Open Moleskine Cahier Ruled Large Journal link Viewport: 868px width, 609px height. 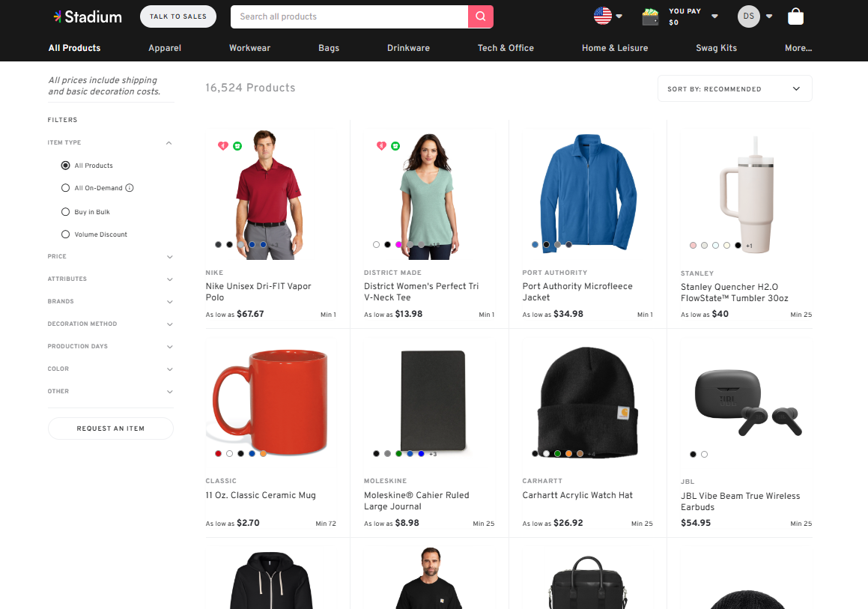(416, 501)
